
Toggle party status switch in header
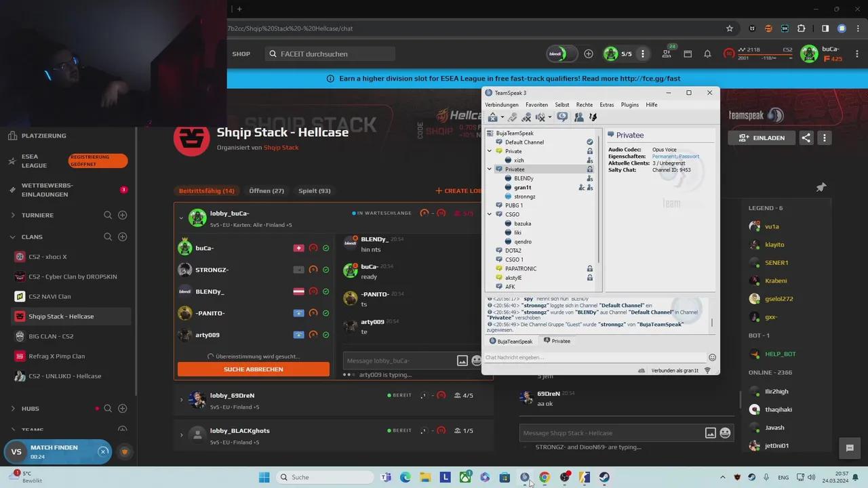pyautogui.click(x=562, y=54)
